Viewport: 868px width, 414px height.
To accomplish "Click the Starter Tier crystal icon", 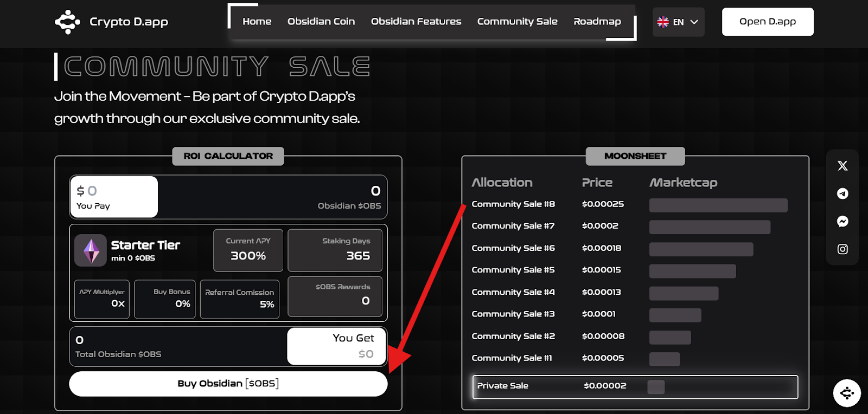I will [x=91, y=250].
